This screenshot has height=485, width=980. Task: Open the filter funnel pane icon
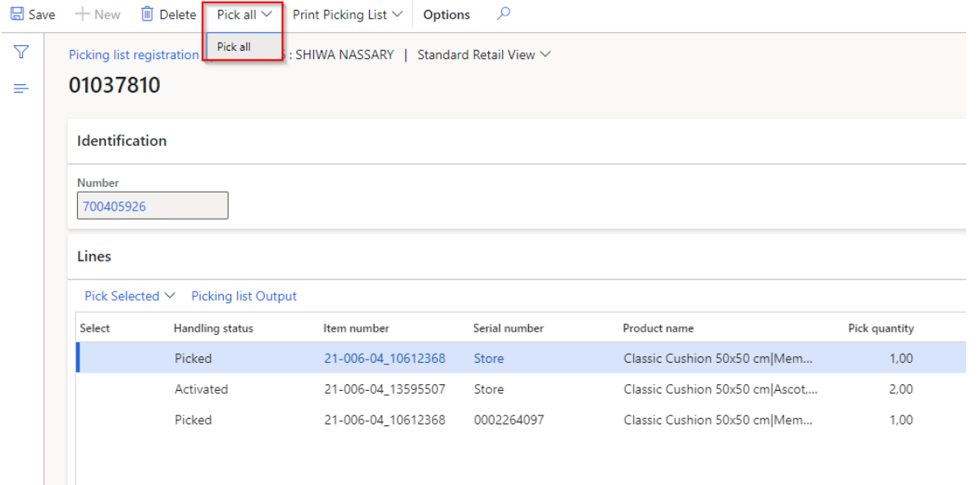tap(22, 52)
